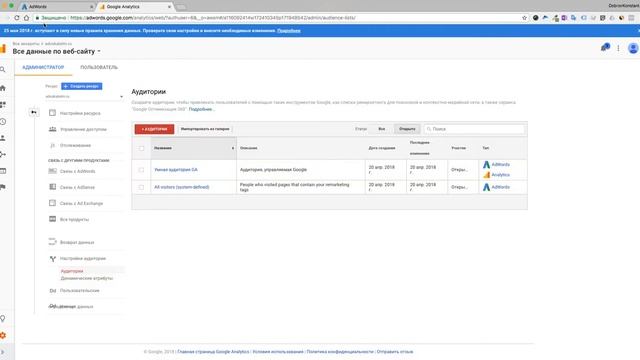Open Acquisition reports icon in the sidebar
Image resolution: width=640 pixels, height=360 pixels.
tap(3, 154)
